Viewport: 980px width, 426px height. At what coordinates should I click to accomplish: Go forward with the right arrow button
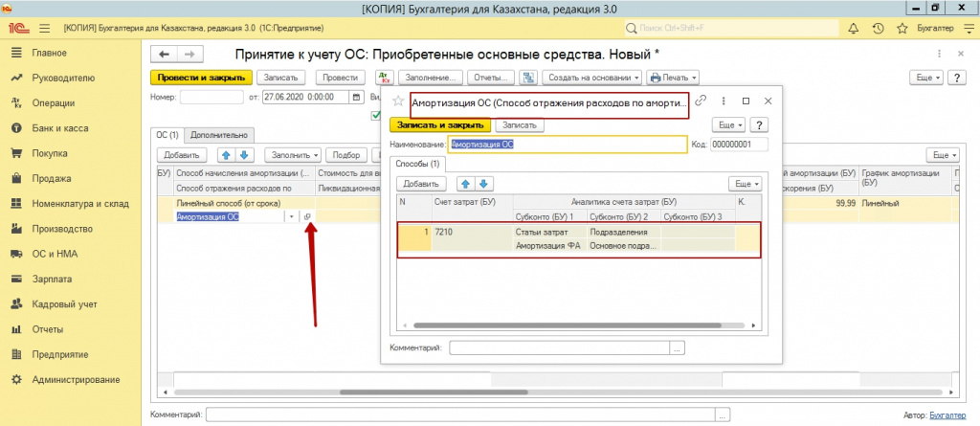coord(190,55)
